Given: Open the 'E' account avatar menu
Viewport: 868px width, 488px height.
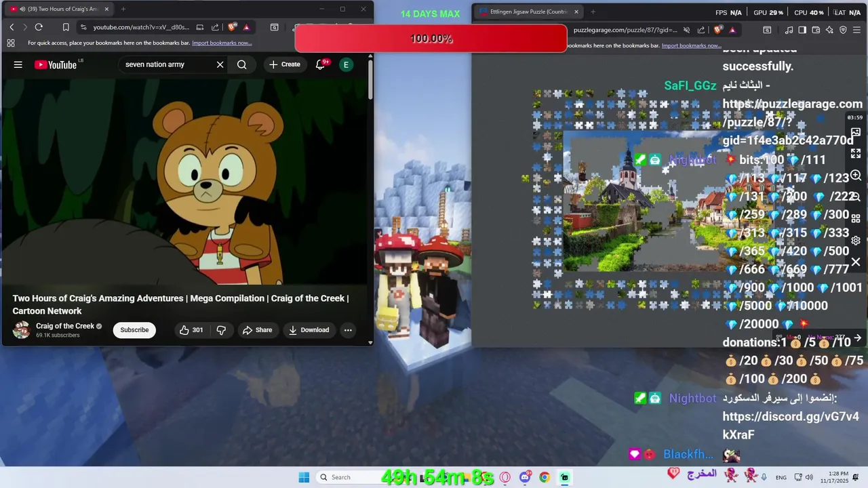Looking at the screenshot, I should tap(346, 64).
